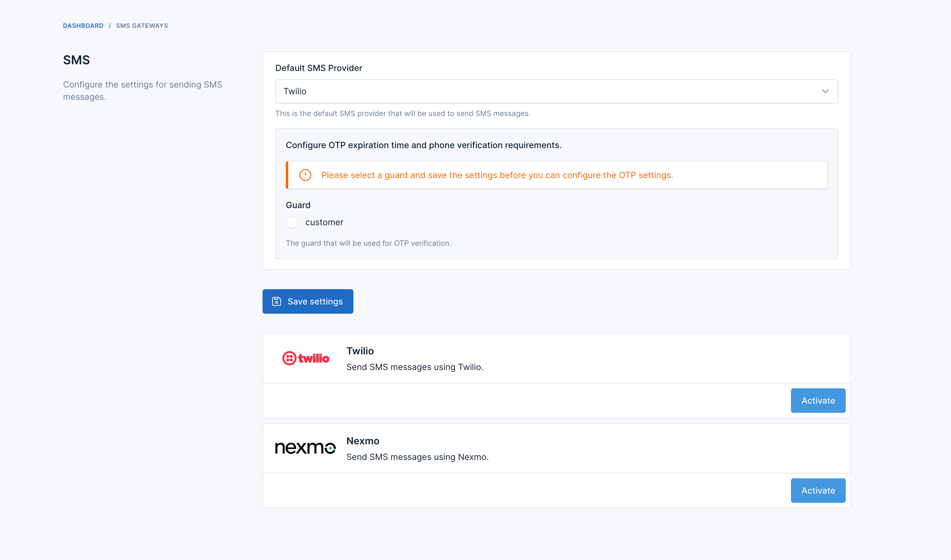
Task: Click the Twilio gateway card title
Action: coord(360,351)
